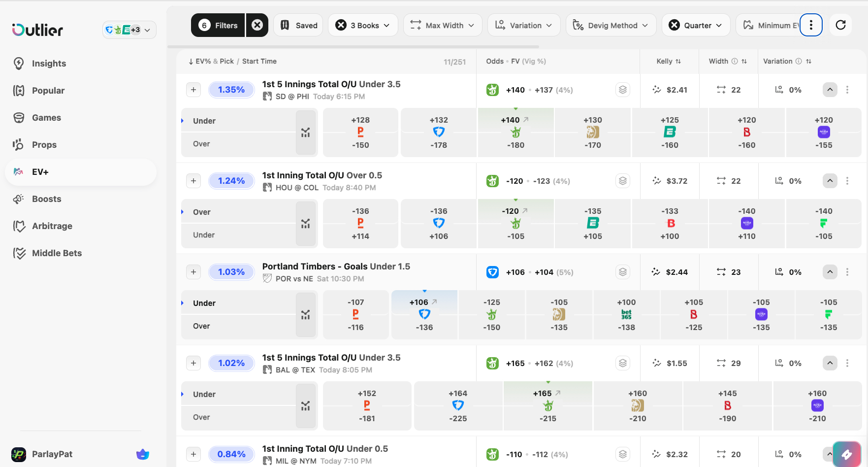Add the SD @ PHI Under 3.5 bet with plus
The width and height of the screenshot is (868, 467).
click(193, 90)
